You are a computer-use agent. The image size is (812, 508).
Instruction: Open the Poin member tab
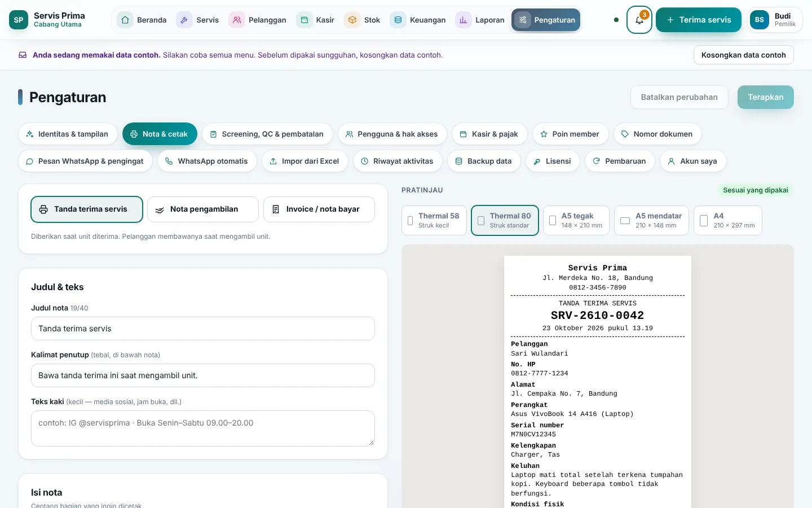[x=570, y=134]
